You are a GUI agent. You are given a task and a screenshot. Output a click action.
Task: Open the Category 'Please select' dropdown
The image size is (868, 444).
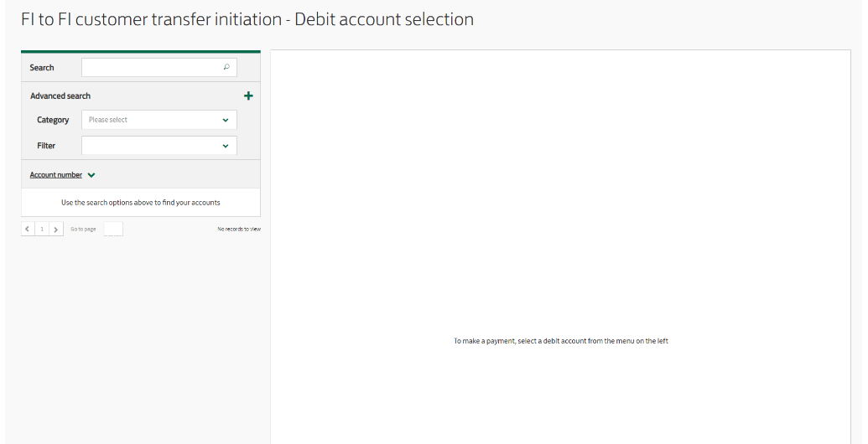coord(159,120)
